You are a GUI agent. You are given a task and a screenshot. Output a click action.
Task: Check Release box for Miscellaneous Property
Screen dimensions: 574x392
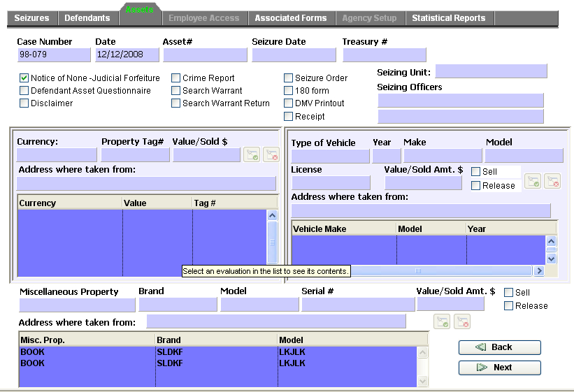[508, 305]
